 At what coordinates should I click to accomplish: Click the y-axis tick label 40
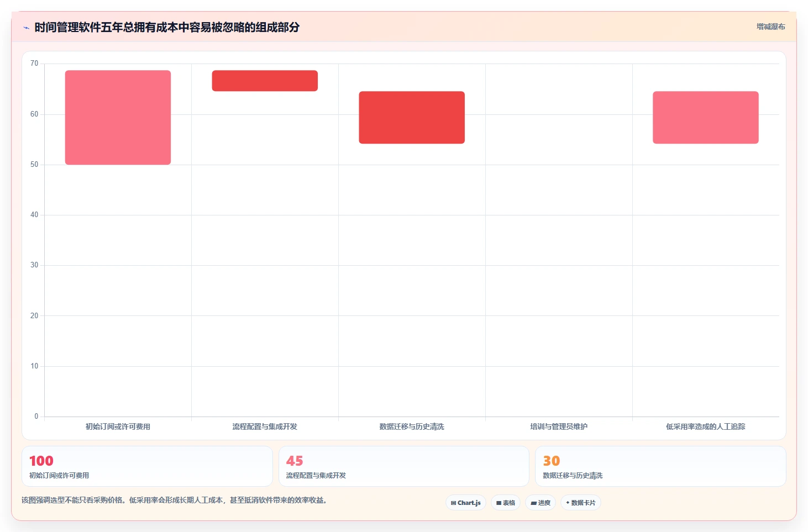pyautogui.click(x=34, y=215)
